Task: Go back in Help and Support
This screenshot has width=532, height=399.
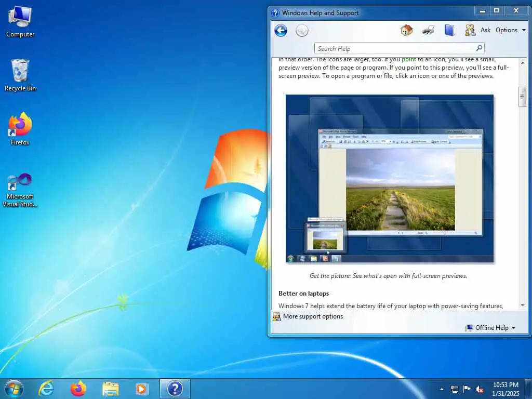Action: (x=281, y=30)
